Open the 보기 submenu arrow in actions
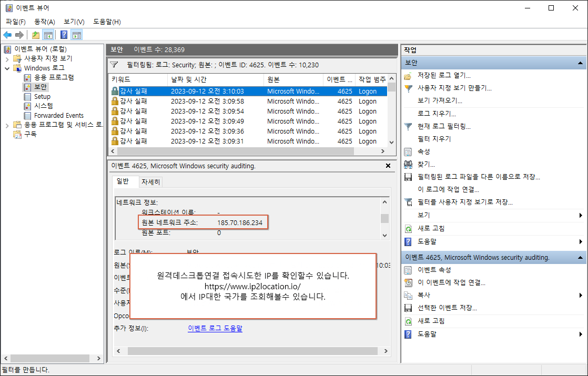Viewport: 588px width, 376px height. (581, 215)
